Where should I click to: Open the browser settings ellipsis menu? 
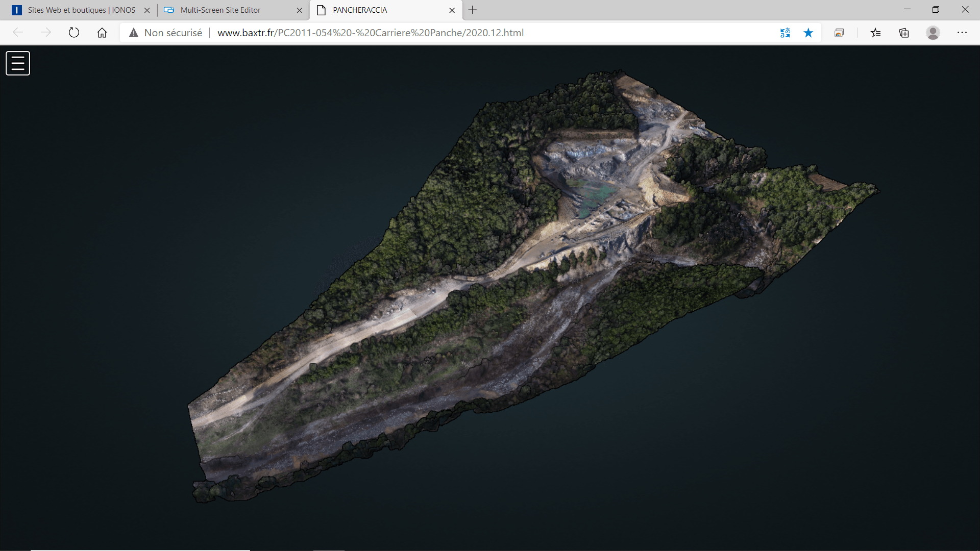point(962,33)
